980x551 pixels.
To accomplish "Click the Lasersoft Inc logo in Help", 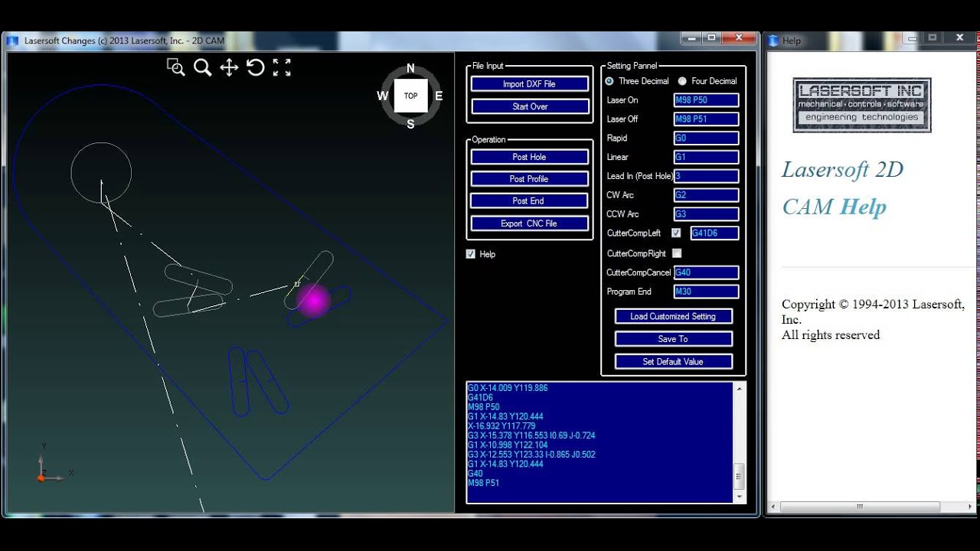I will pos(862,105).
